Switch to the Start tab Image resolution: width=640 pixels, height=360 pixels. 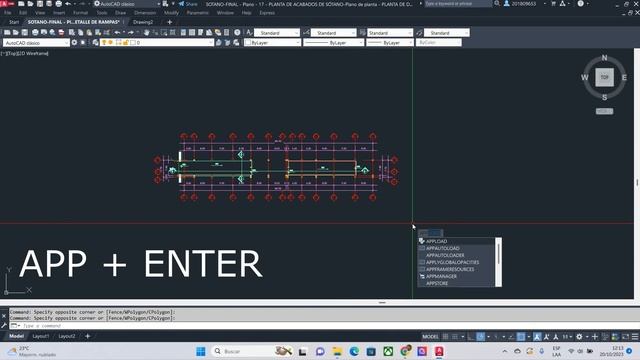pos(14,22)
